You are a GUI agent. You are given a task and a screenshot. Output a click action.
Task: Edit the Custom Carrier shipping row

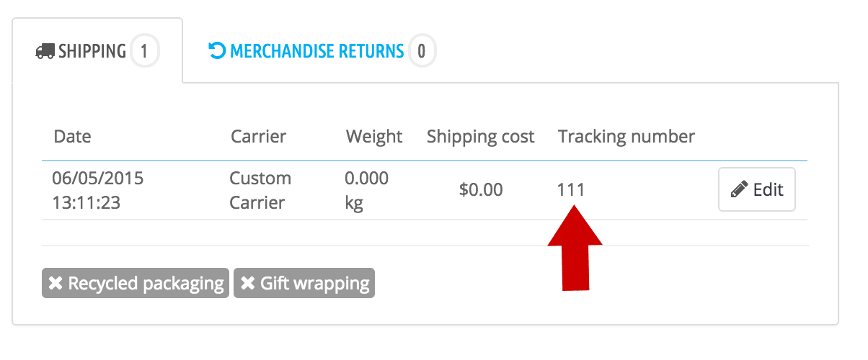(x=757, y=189)
